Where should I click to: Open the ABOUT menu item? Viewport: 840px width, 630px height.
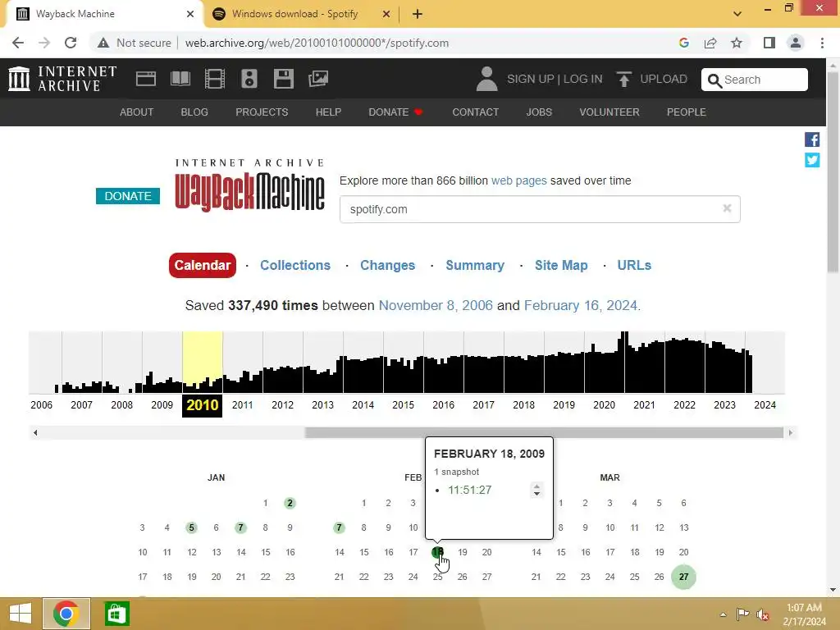(137, 112)
